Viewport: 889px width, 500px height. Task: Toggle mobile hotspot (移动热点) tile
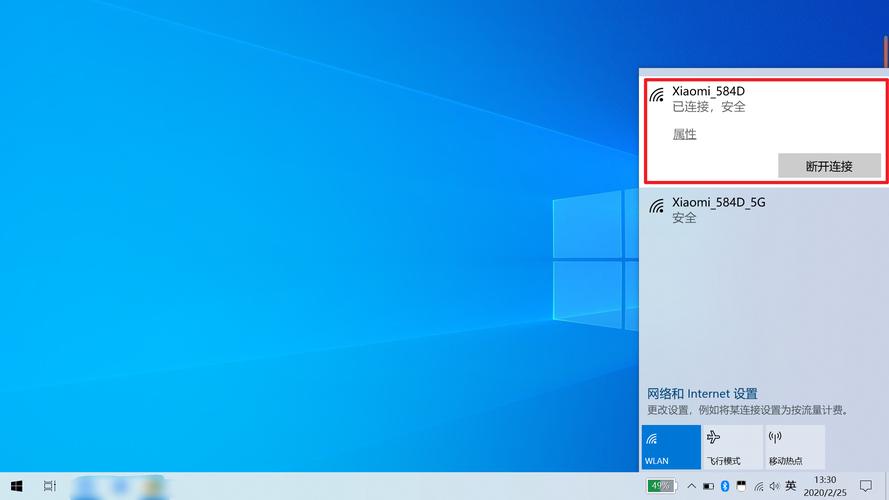794,447
